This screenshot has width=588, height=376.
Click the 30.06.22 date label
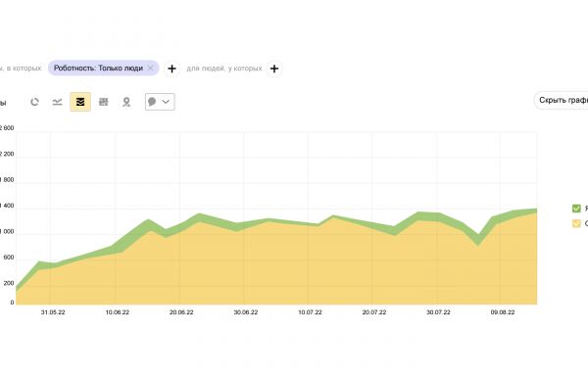(246, 312)
